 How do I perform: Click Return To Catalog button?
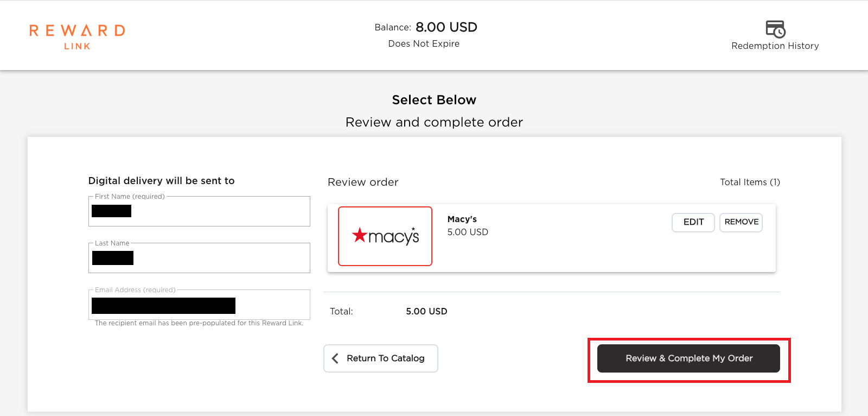coord(381,358)
